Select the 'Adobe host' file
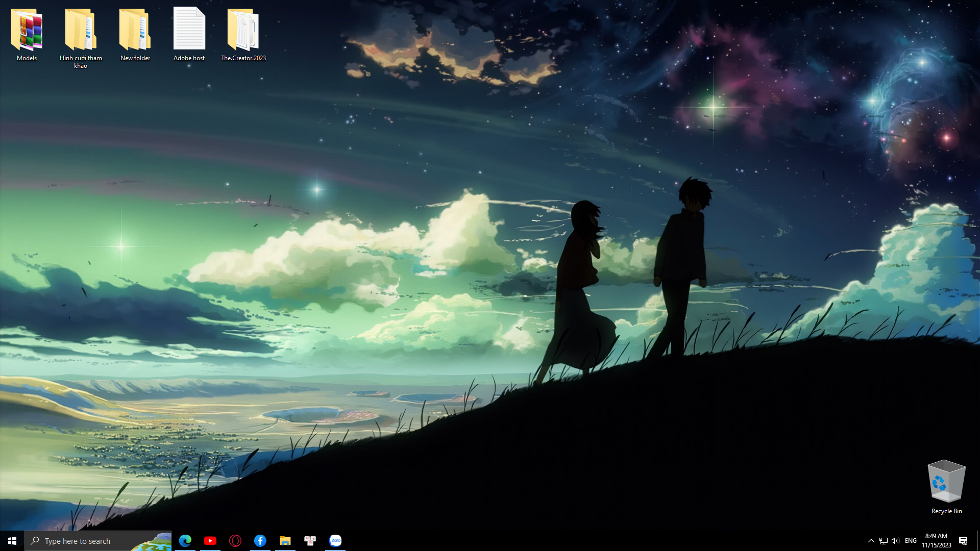980x551 pixels. pos(189,34)
